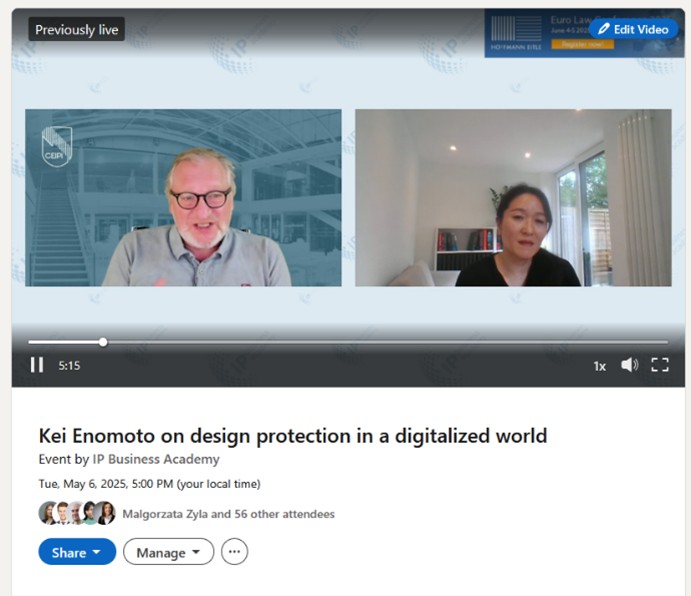691x596 pixels.
Task: Open the Manage dropdown menu
Action: pyautogui.click(x=168, y=552)
